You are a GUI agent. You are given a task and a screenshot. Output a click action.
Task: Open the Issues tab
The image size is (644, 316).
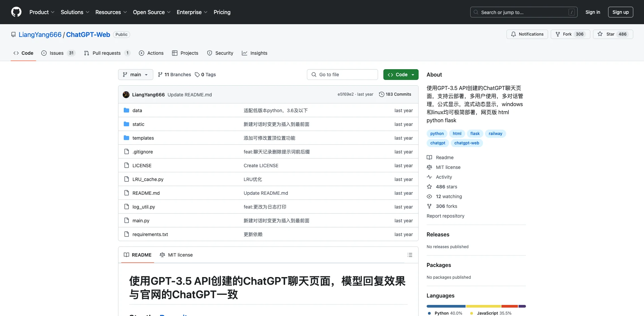click(58, 53)
